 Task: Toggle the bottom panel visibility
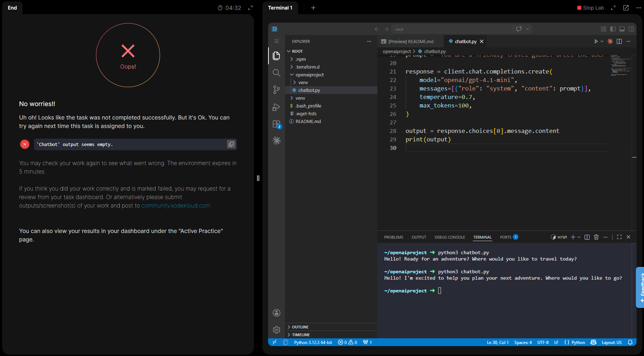coord(622,29)
